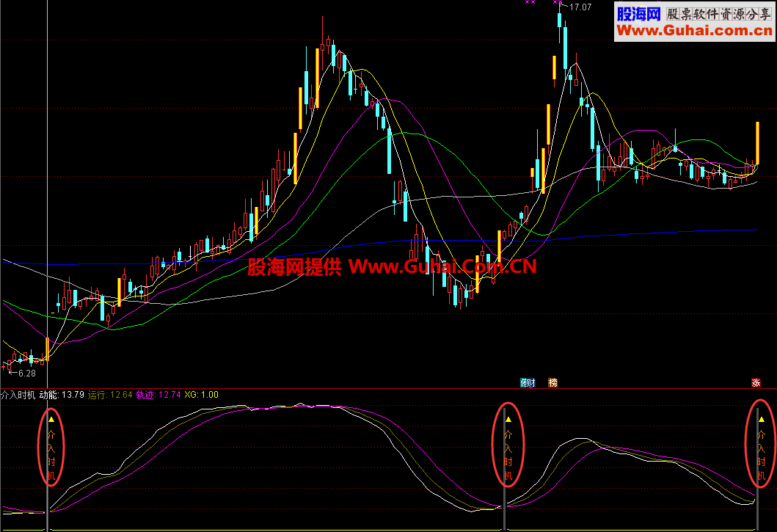777x532 pixels.
Task: Click the 动能: 13.79 indicator value
Action: pyautogui.click(x=62, y=396)
